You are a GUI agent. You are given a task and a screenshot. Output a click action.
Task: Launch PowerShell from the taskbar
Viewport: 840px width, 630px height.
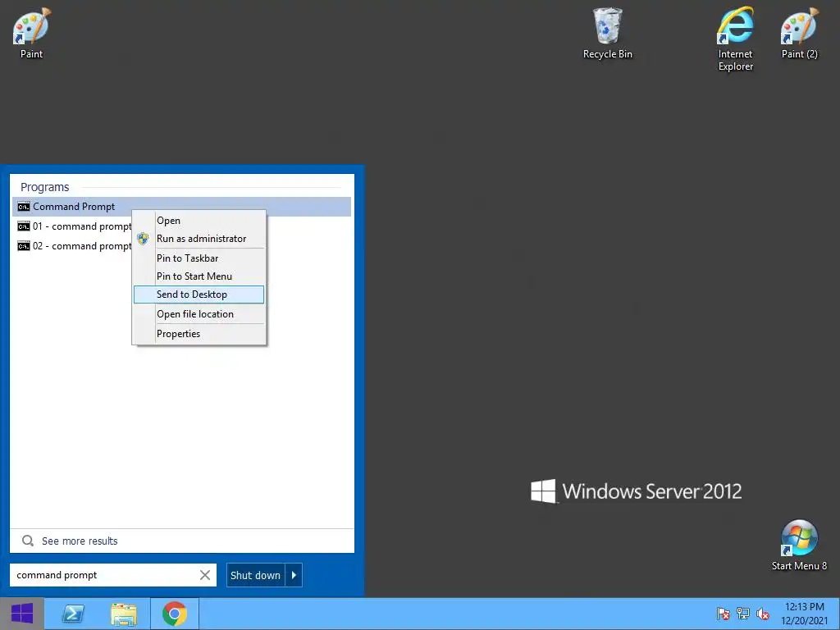[73, 614]
